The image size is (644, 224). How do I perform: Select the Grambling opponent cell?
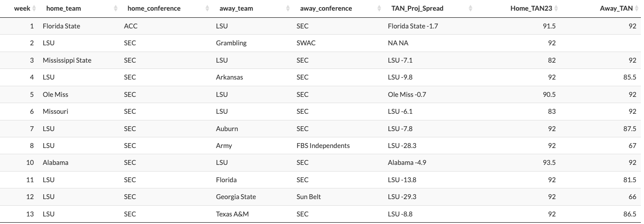[231, 43]
